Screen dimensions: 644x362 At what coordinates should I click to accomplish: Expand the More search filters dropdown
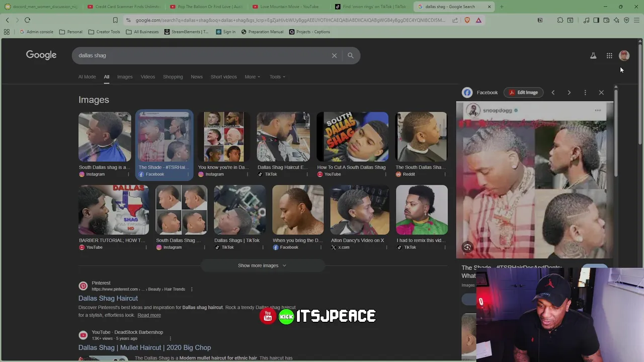[253, 77]
